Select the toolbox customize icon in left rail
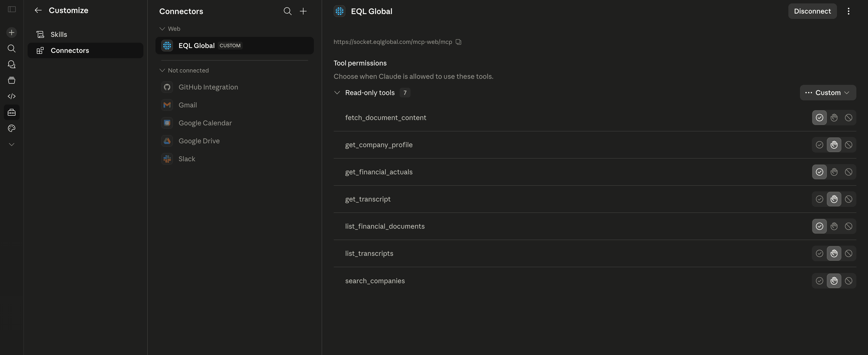 coord(12,112)
